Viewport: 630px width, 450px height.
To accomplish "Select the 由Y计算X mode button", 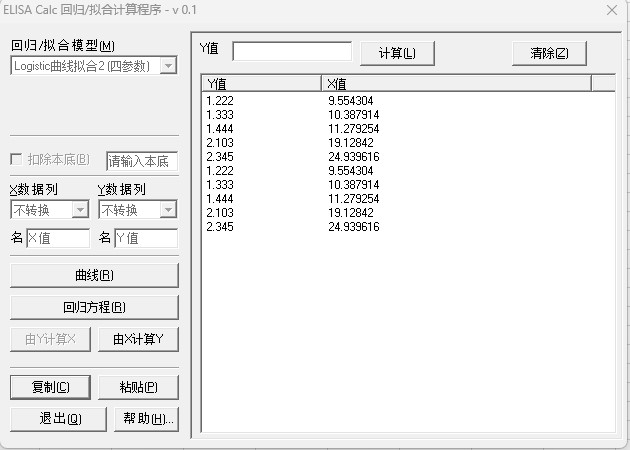I will point(50,339).
